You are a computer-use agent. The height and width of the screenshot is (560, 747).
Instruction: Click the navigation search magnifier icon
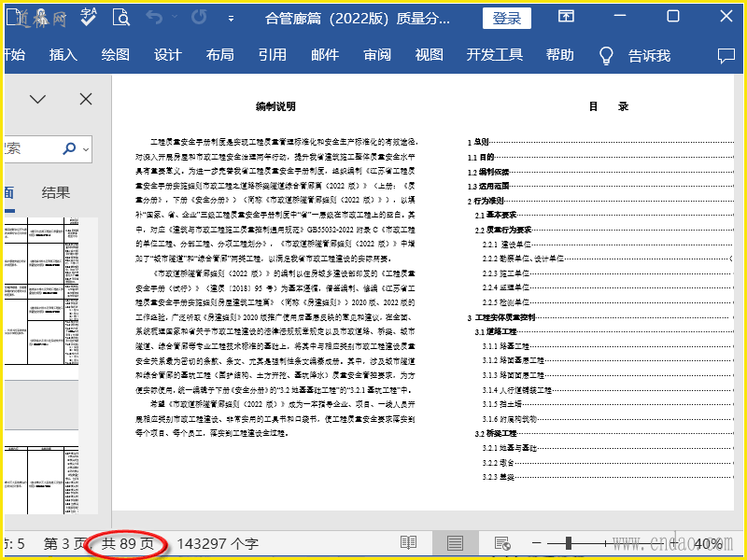point(69,148)
